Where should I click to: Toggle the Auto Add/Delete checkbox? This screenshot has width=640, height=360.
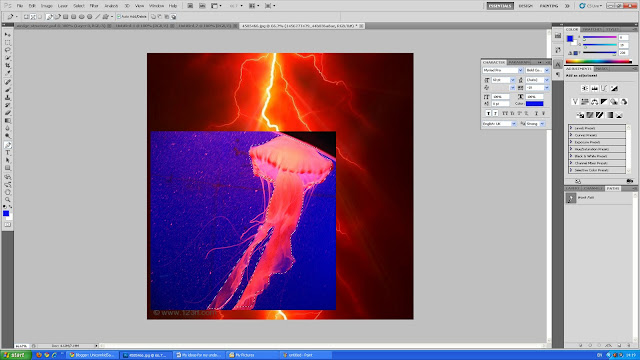pos(119,17)
